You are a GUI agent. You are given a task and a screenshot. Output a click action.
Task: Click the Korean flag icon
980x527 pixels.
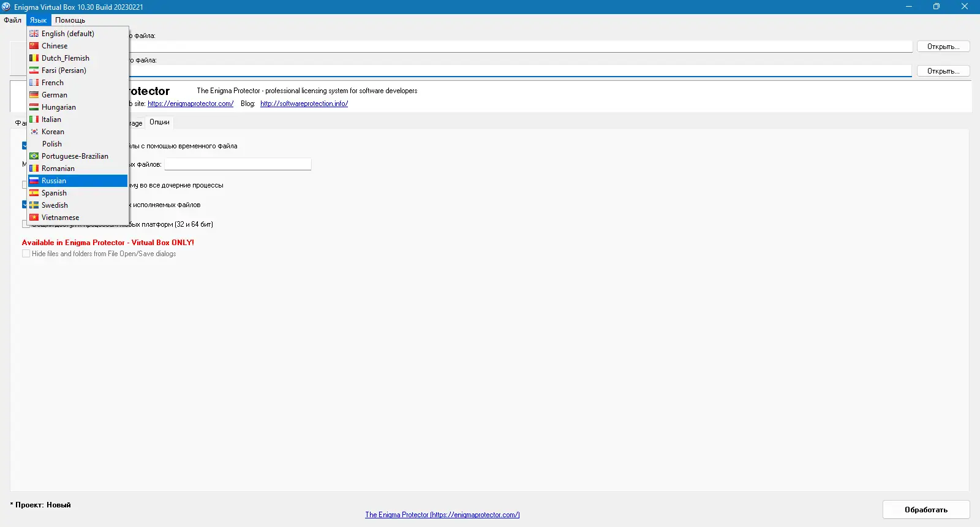pyautogui.click(x=34, y=132)
